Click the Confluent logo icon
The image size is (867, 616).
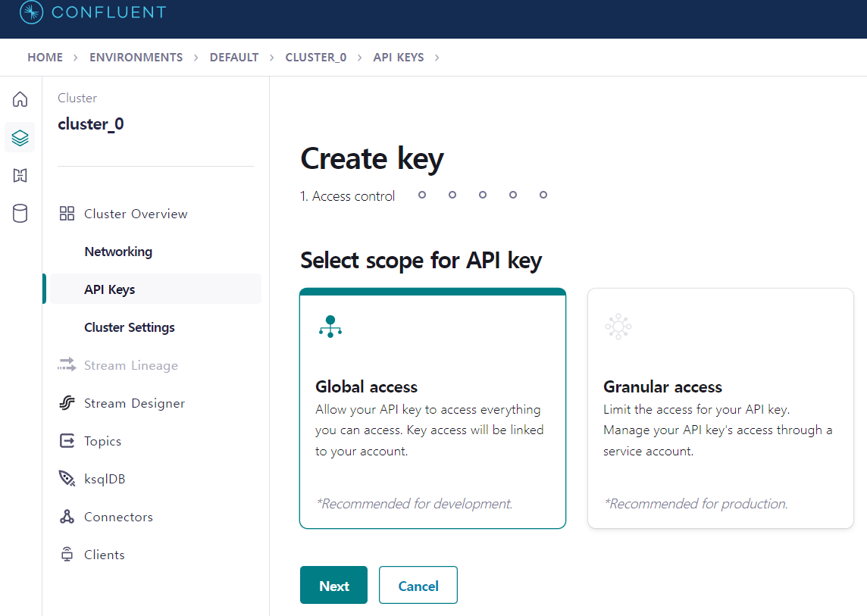[x=31, y=12]
